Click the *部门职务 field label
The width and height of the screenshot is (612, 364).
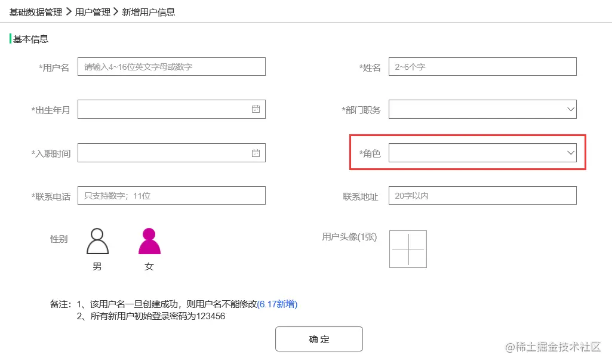click(361, 110)
